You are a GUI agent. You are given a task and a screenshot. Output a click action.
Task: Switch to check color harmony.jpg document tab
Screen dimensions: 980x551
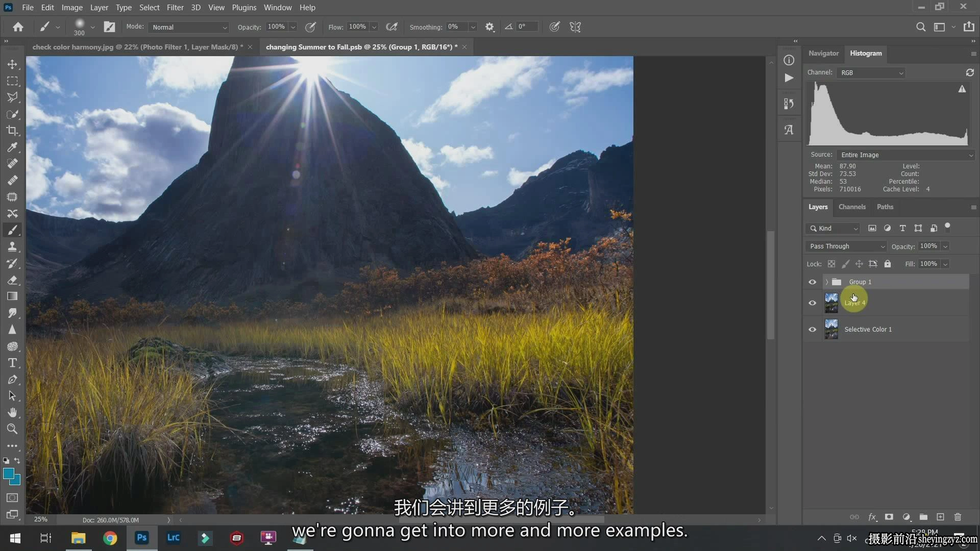click(x=138, y=47)
